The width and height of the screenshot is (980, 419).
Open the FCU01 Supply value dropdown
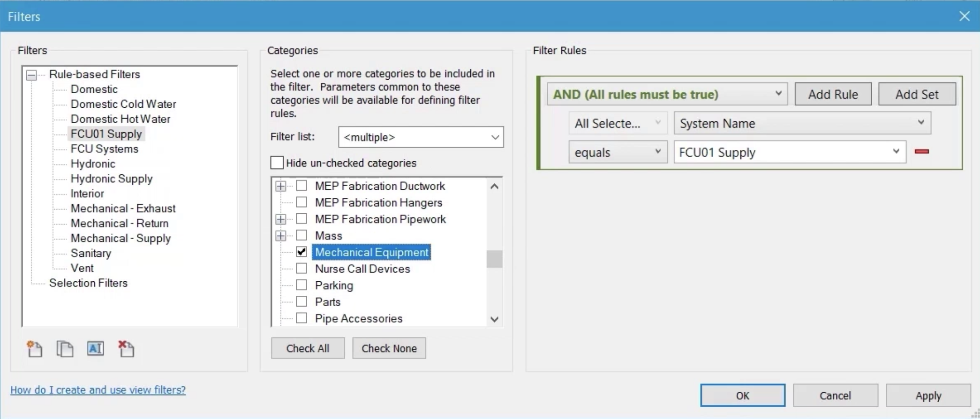pyautogui.click(x=790, y=152)
